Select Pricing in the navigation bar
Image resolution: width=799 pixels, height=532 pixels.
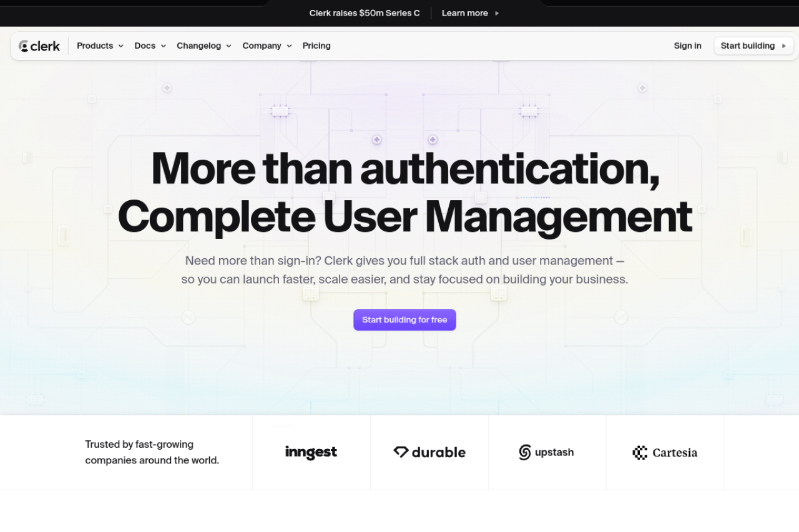pyautogui.click(x=316, y=46)
